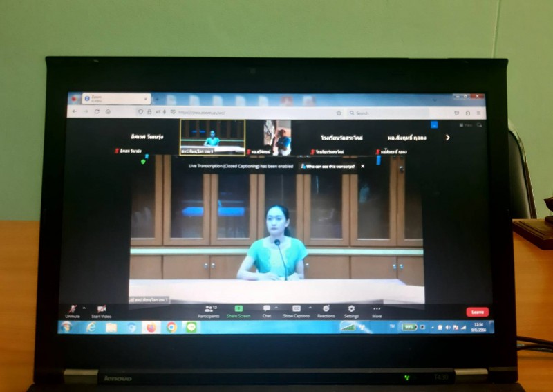Show next participants with right chevron
Viewport: 553px width, 392px height.
pos(447,138)
